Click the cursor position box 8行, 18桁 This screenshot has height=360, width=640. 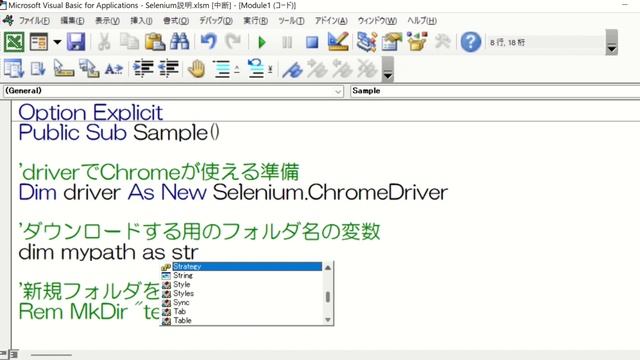546,42
